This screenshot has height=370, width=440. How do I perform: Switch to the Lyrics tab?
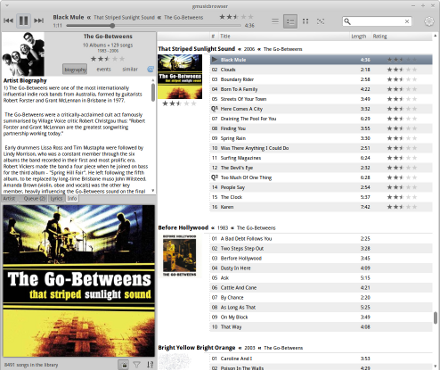point(56,199)
